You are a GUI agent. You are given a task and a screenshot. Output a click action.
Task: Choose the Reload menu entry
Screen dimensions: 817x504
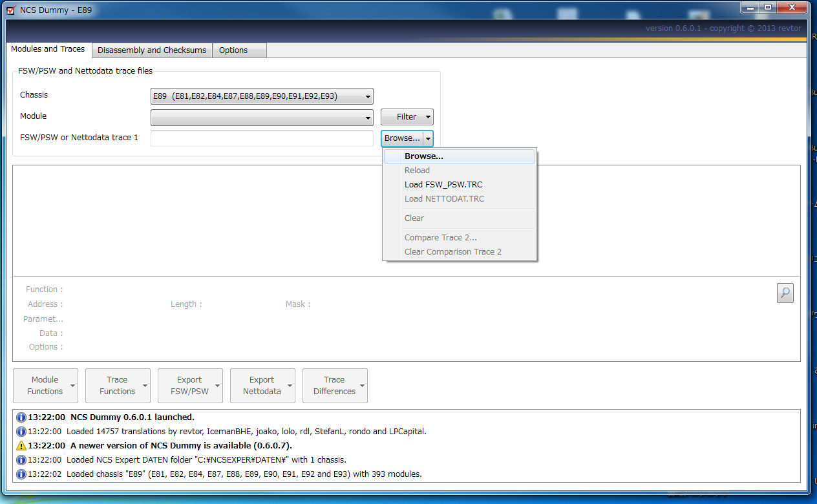pos(460,171)
